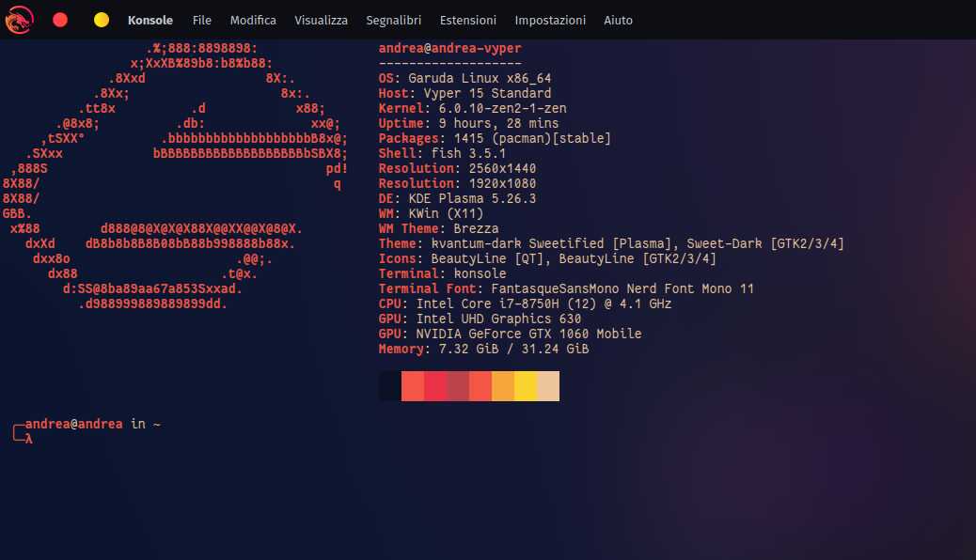This screenshot has width=976, height=560.
Task: Click the Icons: BeautyLine line
Action: (547, 258)
